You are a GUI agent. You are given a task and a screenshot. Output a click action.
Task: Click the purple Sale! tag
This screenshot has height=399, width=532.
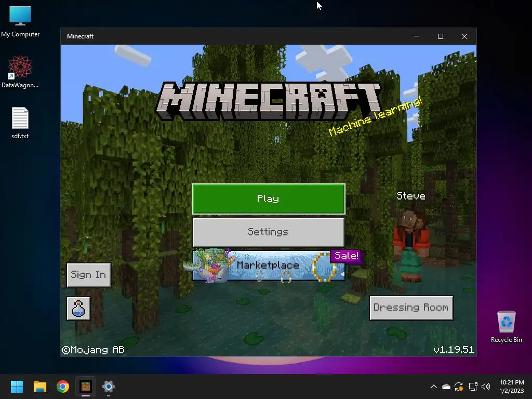[x=347, y=256]
